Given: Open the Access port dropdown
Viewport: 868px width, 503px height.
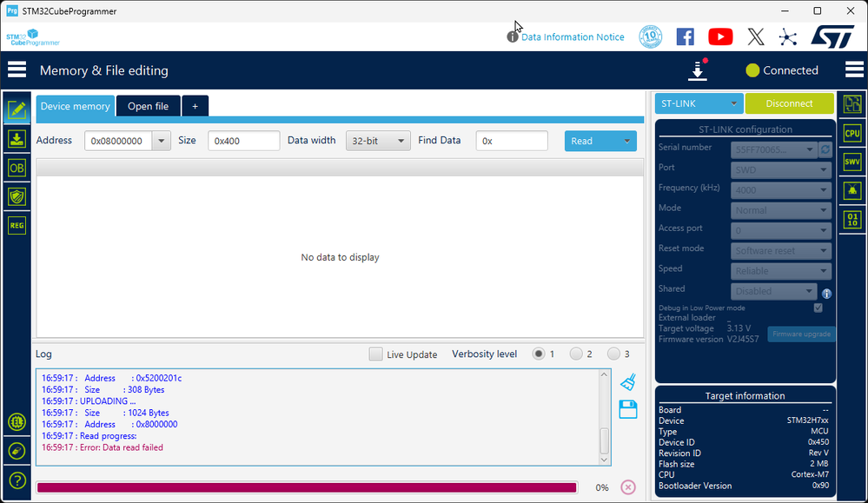Looking at the screenshot, I should (x=781, y=230).
